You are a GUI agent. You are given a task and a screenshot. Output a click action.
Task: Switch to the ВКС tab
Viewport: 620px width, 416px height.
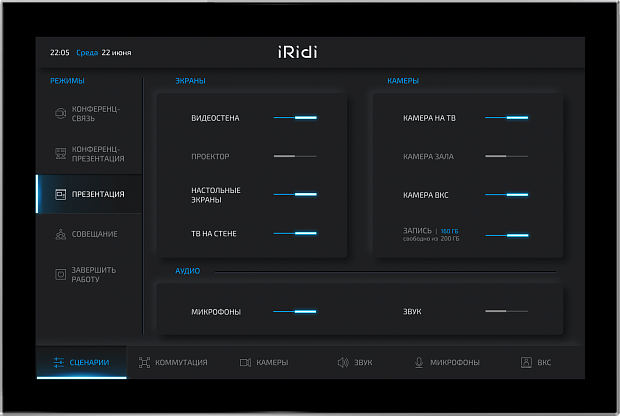click(x=536, y=362)
